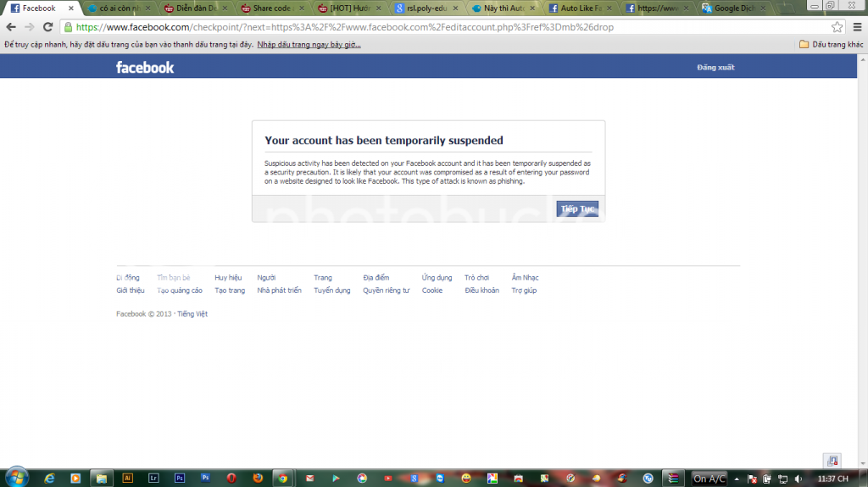Open Windows Explorer folder in taskbar
This screenshot has width=868, height=487.
click(102, 479)
